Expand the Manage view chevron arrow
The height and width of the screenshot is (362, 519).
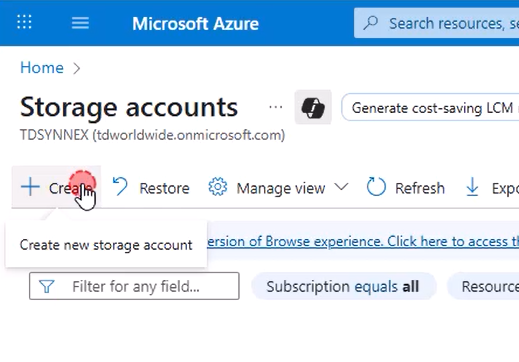pos(341,186)
